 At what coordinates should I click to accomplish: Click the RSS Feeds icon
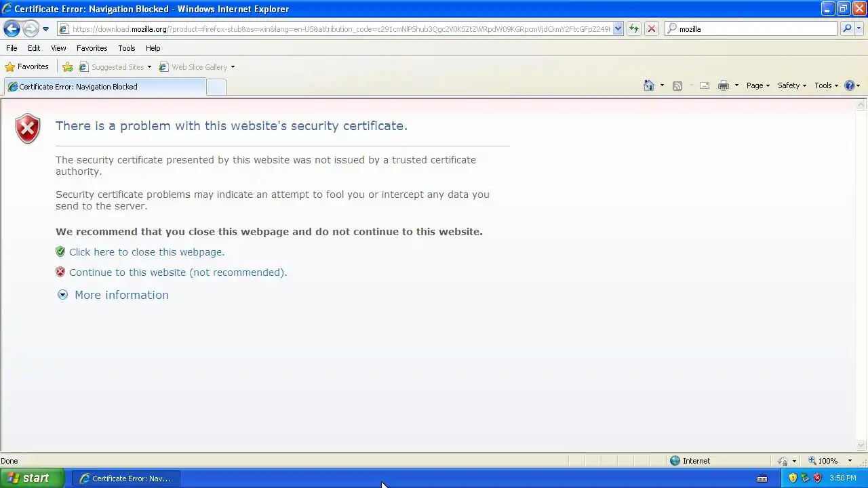point(677,85)
